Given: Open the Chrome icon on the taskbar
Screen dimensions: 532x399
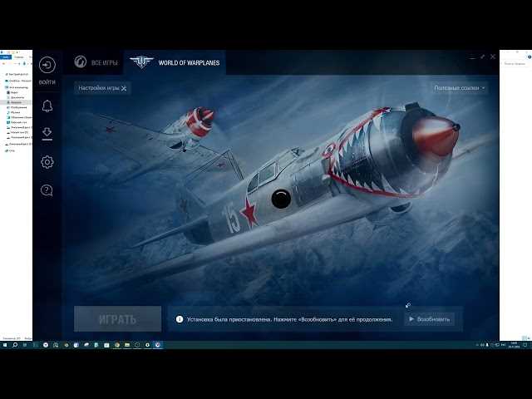Looking at the screenshot, I should 117,345.
